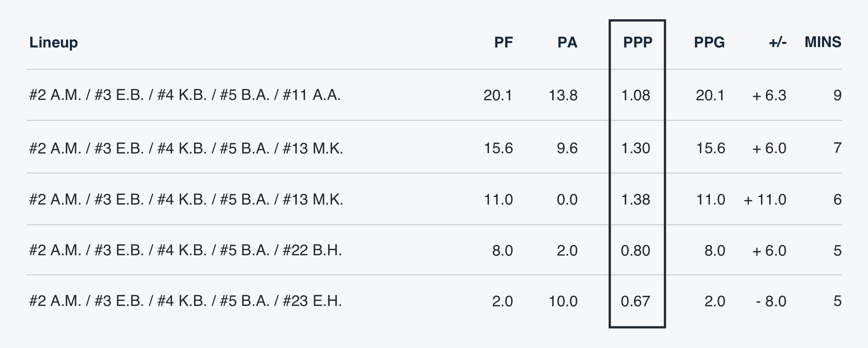Select the 13.8 PA value
The width and height of the screenshot is (868, 348).
pos(563,95)
